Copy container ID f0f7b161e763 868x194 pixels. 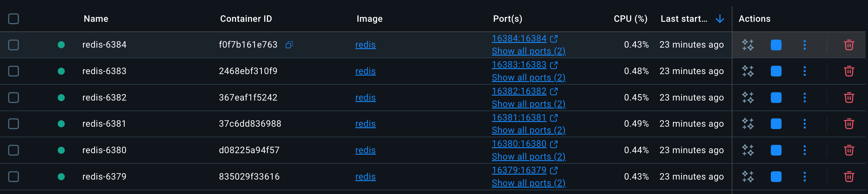point(289,45)
